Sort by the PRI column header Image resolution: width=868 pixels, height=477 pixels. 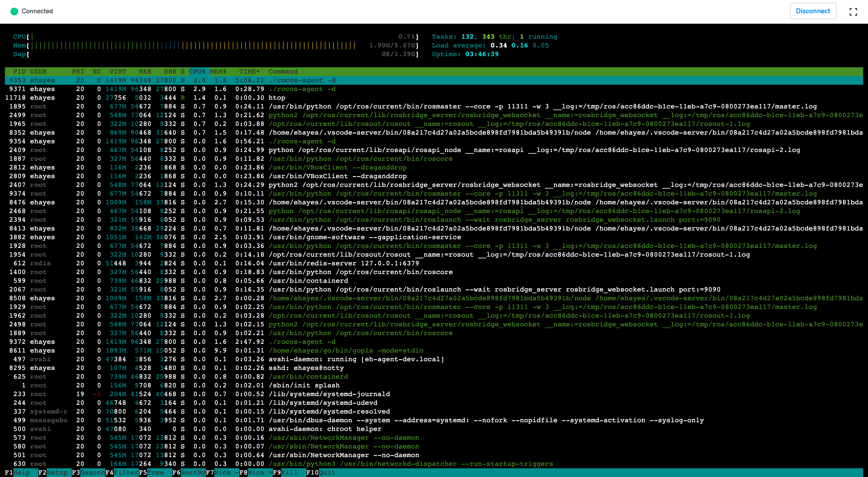(x=78, y=71)
